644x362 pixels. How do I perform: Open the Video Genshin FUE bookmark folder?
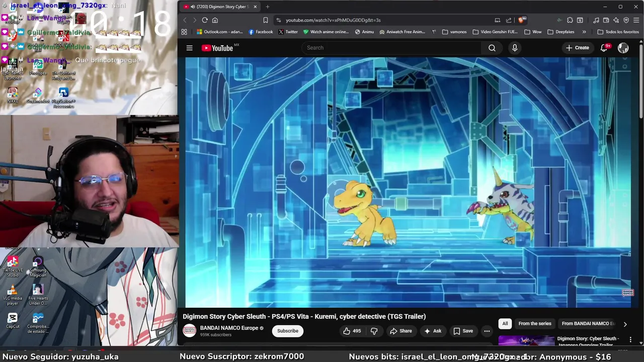(495, 32)
